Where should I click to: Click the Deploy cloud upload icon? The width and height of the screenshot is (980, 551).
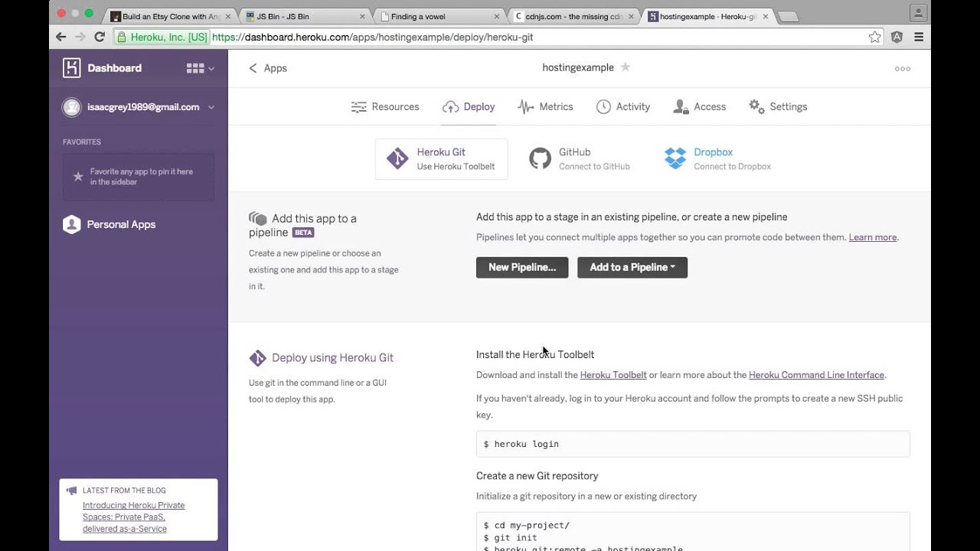(x=450, y=107)
